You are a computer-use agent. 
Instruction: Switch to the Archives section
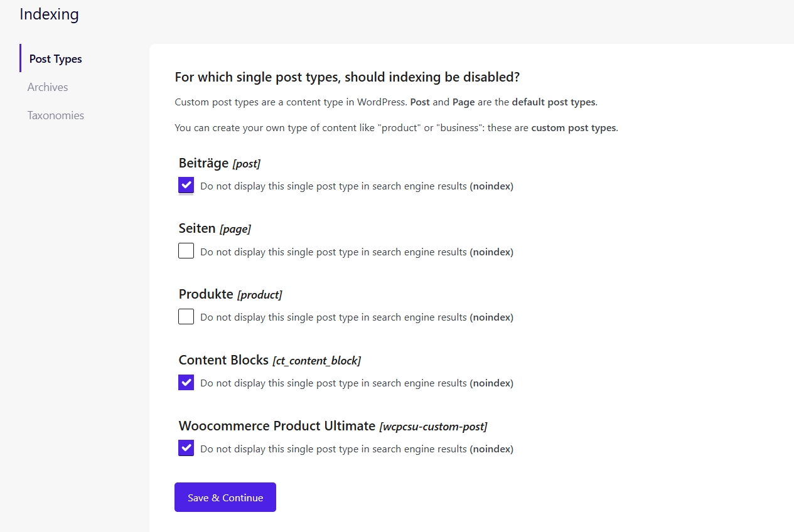(x=48, y=87)
